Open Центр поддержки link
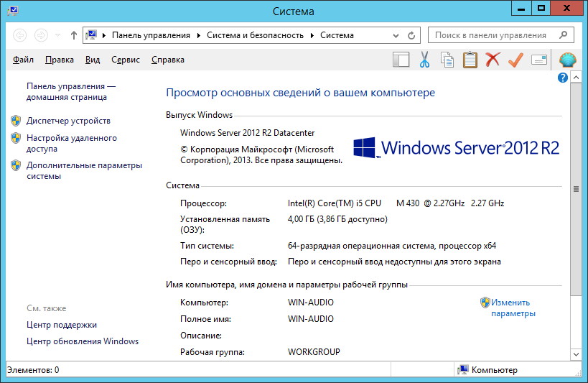The width and height of the screenshot is (588, 383). coord(62,325)
